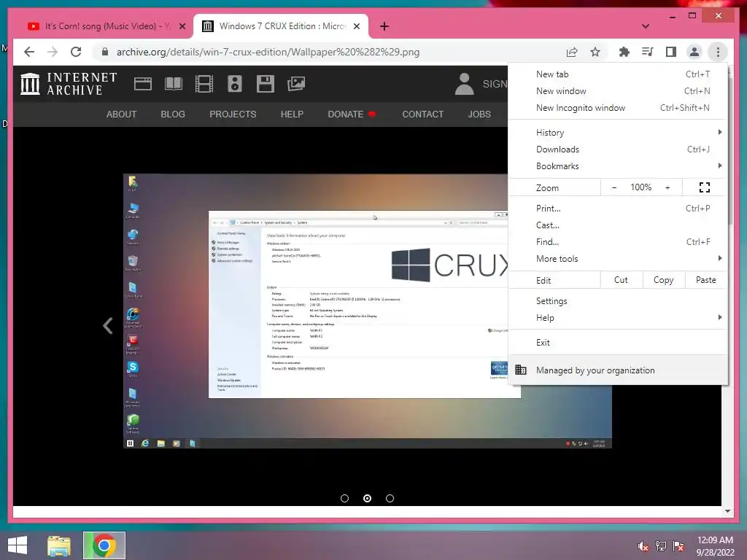The width and height of the screenshot is (747, 560).
Task: Open the Audio speaker icon
Action: (x=234, y=84)
